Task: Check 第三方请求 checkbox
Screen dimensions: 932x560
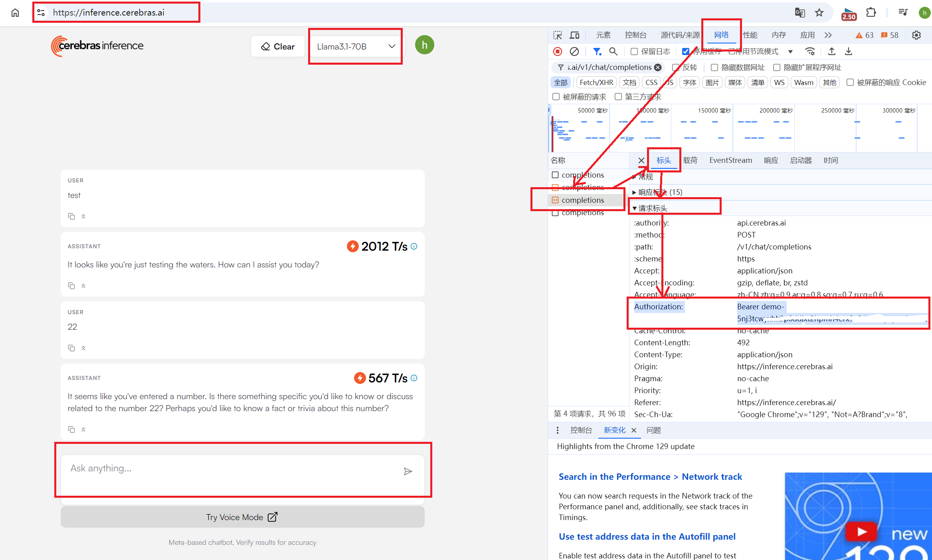Action: pyautogui.click(x=618, y=97)
